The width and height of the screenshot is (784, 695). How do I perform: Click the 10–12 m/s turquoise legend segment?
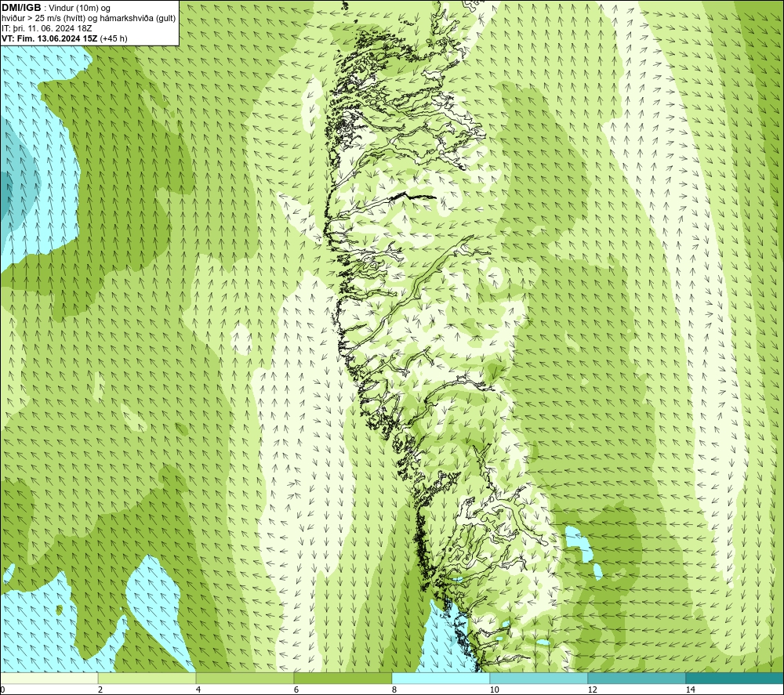point(539,678)
